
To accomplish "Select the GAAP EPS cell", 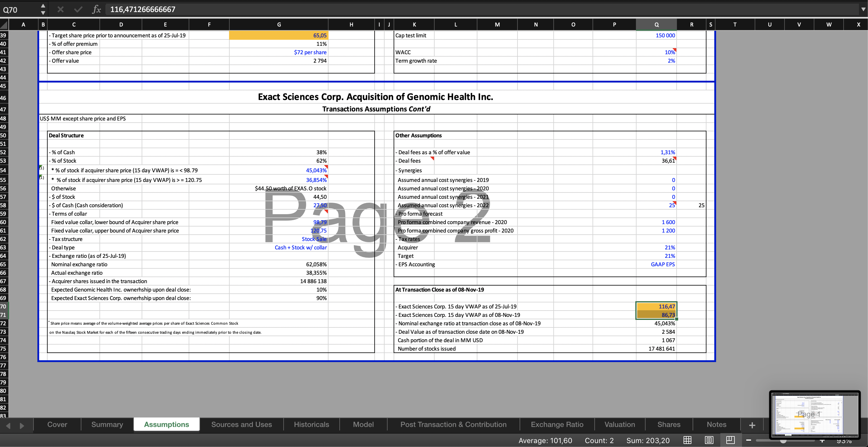I will coord(656,264).
